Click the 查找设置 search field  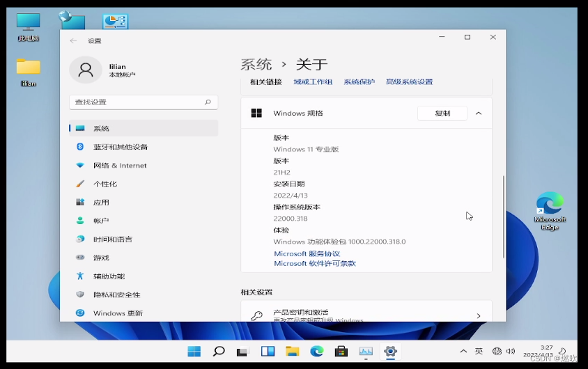pyautogui.click(x=144, y=102)
